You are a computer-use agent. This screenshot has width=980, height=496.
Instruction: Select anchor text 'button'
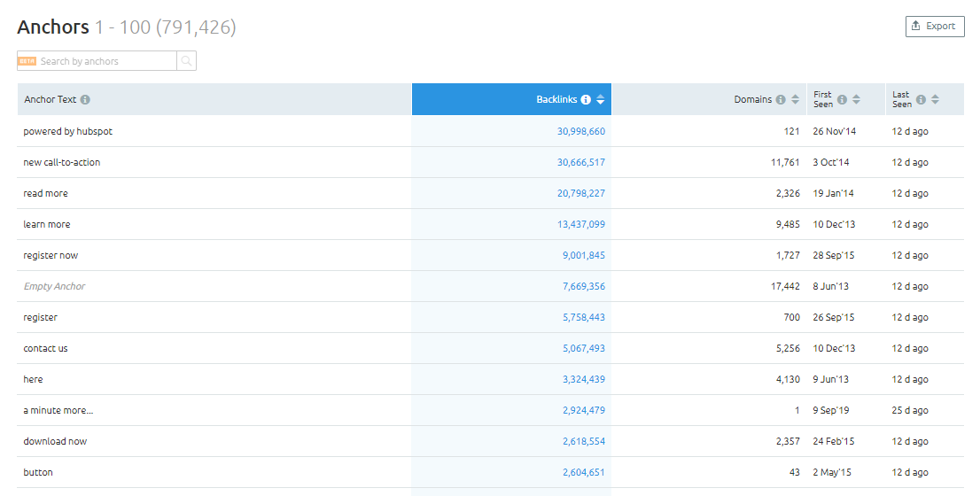pos(38,472)
